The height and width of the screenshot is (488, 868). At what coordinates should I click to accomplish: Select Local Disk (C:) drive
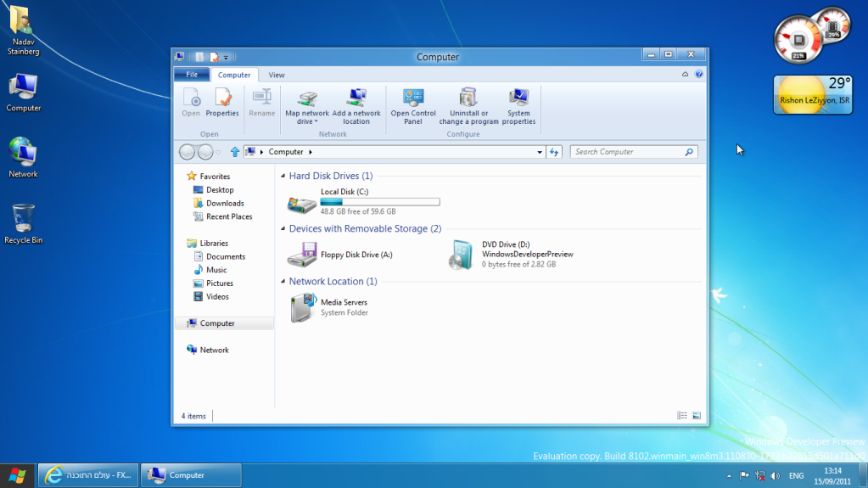point(364,202)
